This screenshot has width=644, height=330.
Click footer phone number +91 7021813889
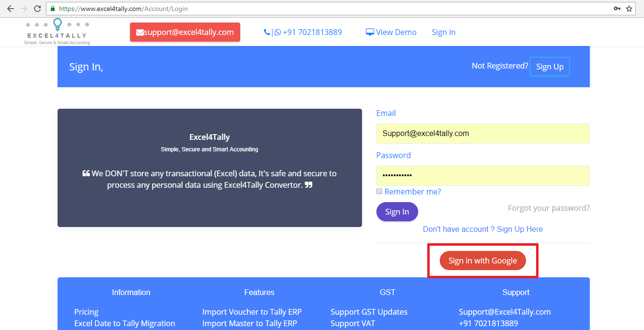[489, 323]
